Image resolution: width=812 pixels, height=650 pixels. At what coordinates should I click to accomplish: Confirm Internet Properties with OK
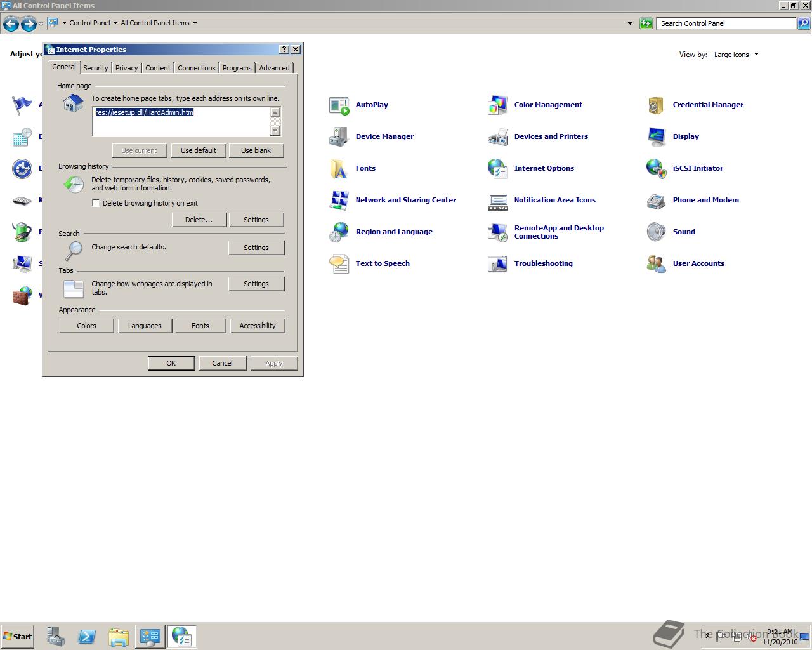(171, 363)
